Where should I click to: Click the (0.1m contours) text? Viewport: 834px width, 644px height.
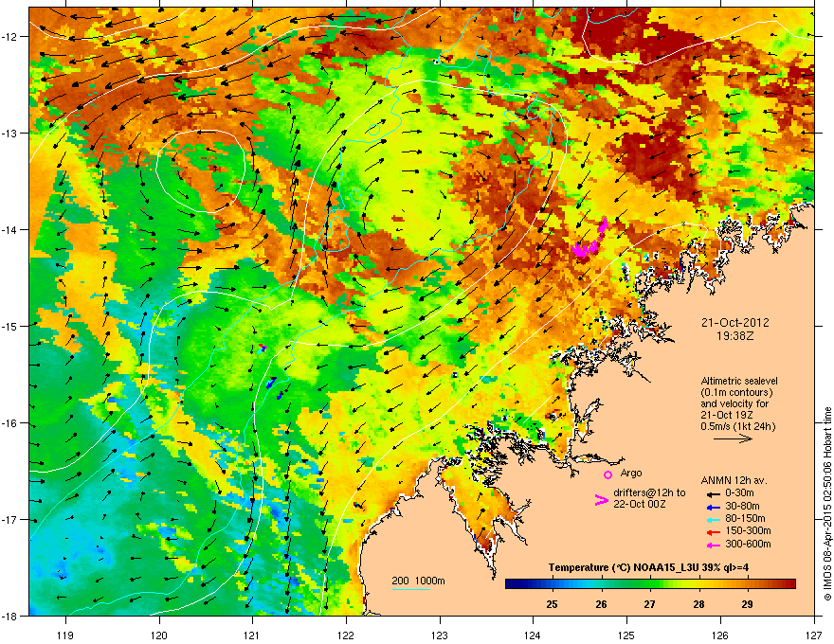(x=736, y=393)
